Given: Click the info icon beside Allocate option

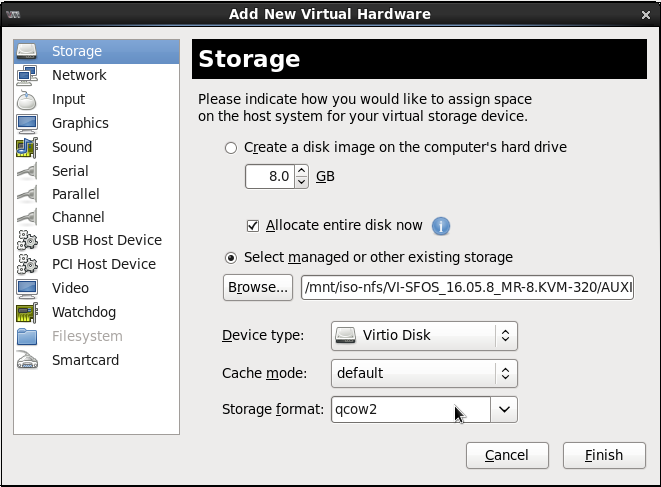Looking at the screenshot, I should pyautogui.click(x=440, y=226).
